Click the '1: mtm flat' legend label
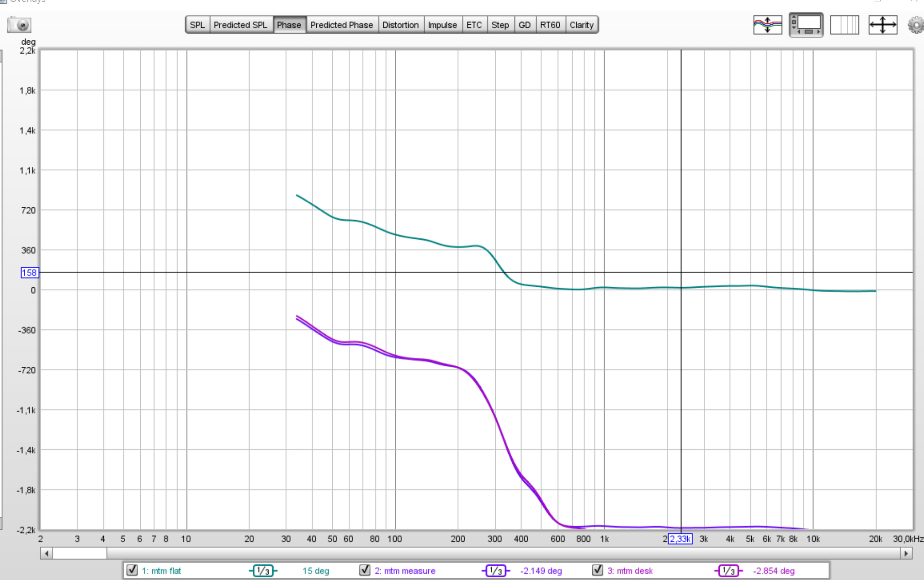The width and height of the screenshot is (924, 580). 161,571
